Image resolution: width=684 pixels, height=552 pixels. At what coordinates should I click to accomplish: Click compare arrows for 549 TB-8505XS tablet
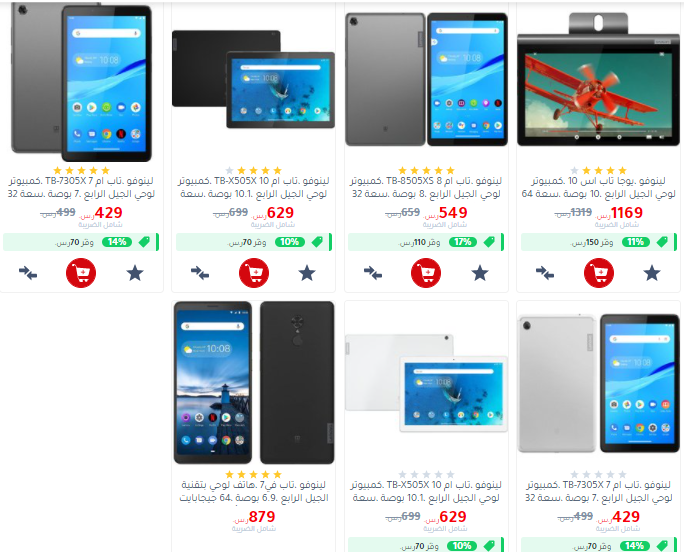tap(373, 273)
